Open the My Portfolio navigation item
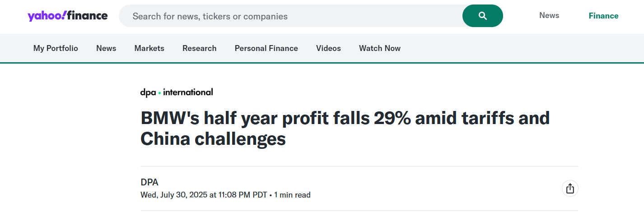Image resolution: width=644 pixels, height=212 pixels. [x=56, y=48]
